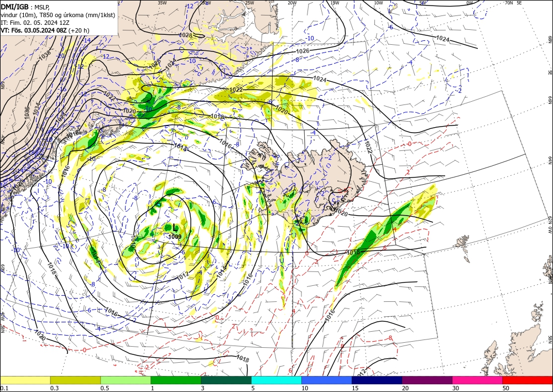Click the legend value '0.5'

point(105,388)
